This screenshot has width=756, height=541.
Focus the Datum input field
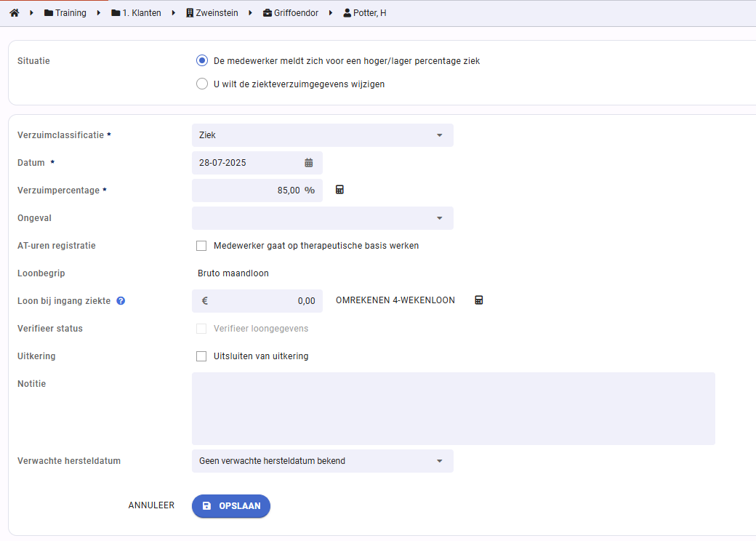click(x=257, y=163)
